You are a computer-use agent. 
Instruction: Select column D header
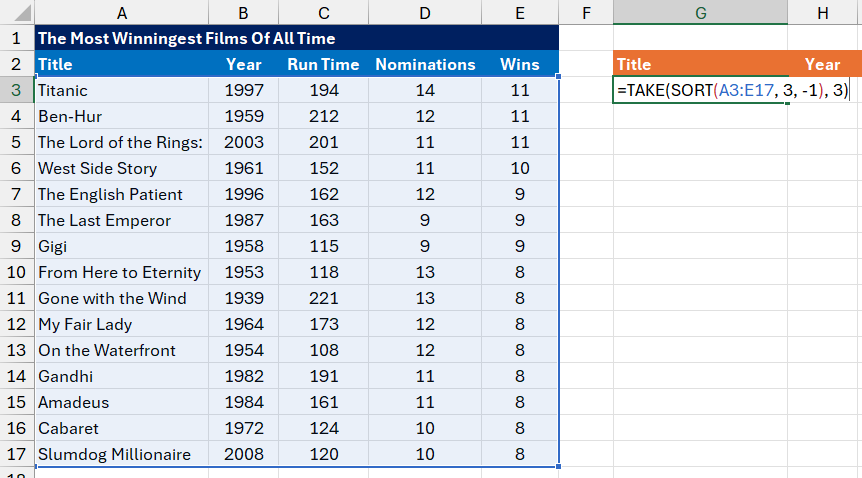425,13
